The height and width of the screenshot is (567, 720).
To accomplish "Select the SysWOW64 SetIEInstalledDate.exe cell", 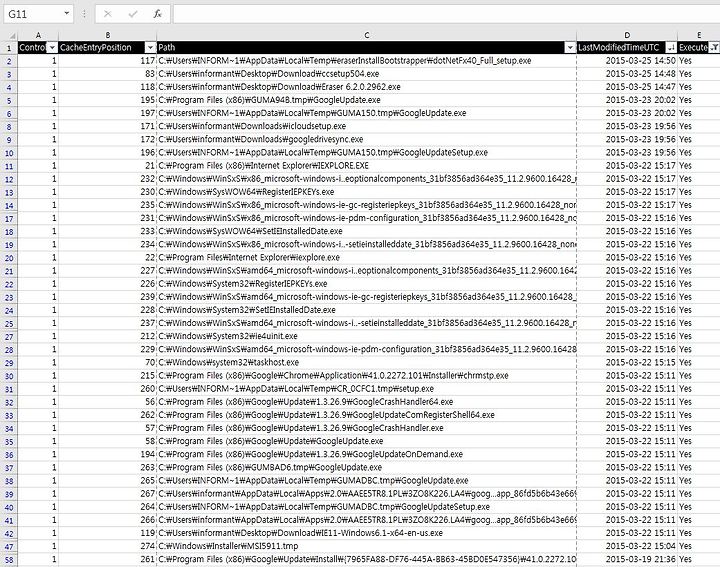I will pos(366,231).
